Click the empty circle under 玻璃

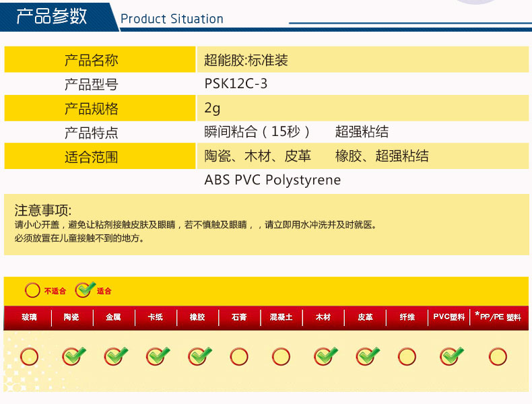(29, 356)
